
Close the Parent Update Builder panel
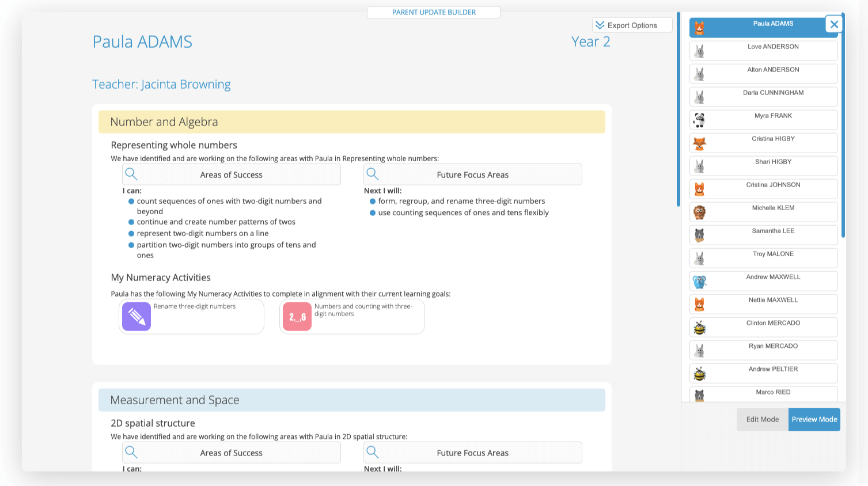coord(834,24)
